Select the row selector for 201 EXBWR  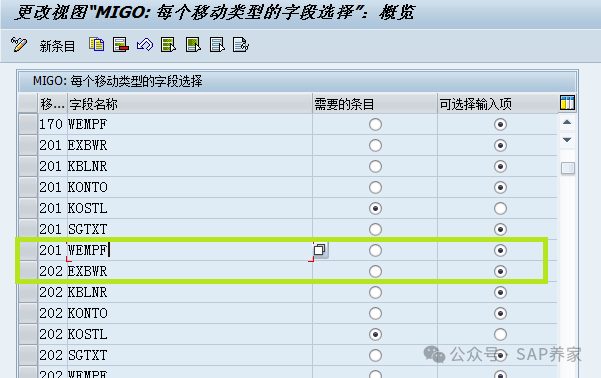pyautogui.click(x=28, y=145)
